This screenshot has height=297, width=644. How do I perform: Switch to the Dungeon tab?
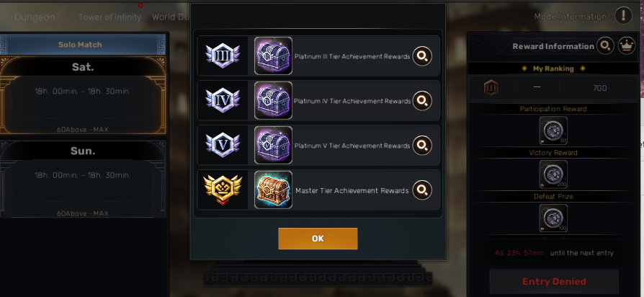(x=35, y=17)
